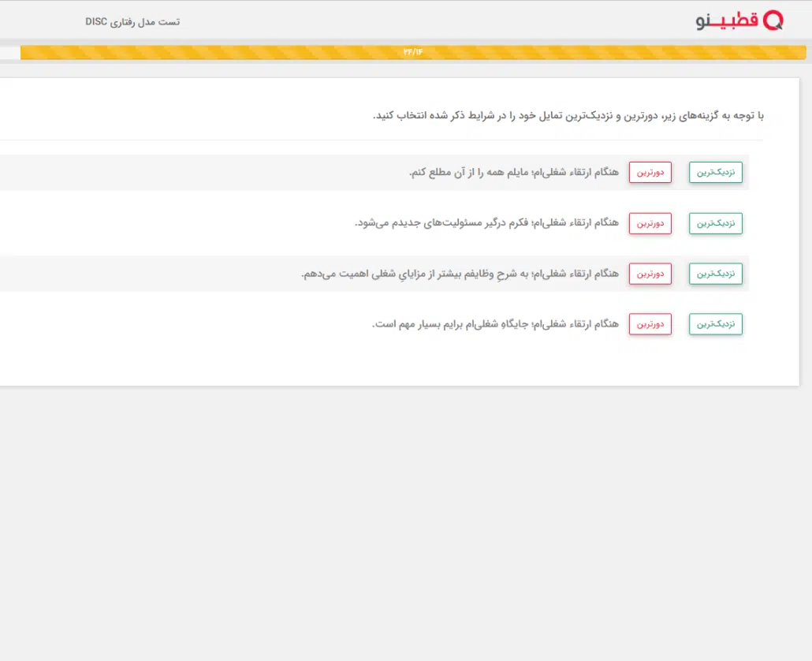This screenshot has height=661, width=812.
Task: Click statement text 'مایلم همه را از آن مطلع کنم'
Action: click(513, 173)
